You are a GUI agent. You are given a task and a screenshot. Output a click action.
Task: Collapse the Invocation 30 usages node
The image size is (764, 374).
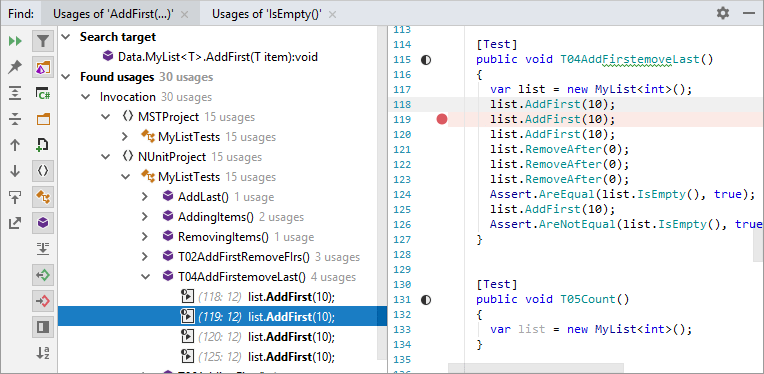tap(86, 97)
